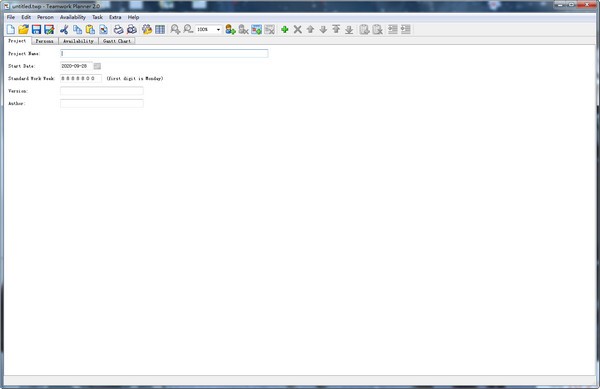600x389 pixels.
Task: Print with the printer icon
Action: click(118, 29)
